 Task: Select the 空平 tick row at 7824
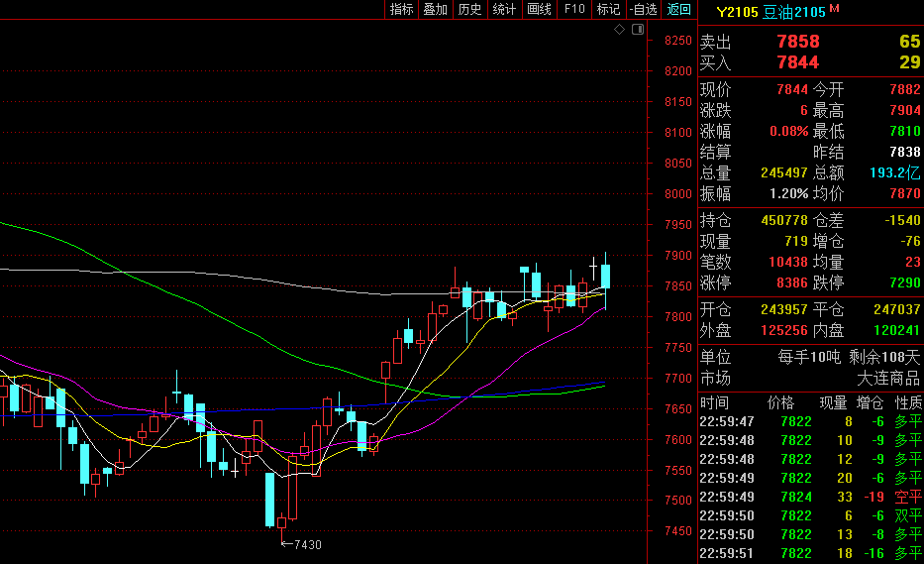tap(811, 497)
